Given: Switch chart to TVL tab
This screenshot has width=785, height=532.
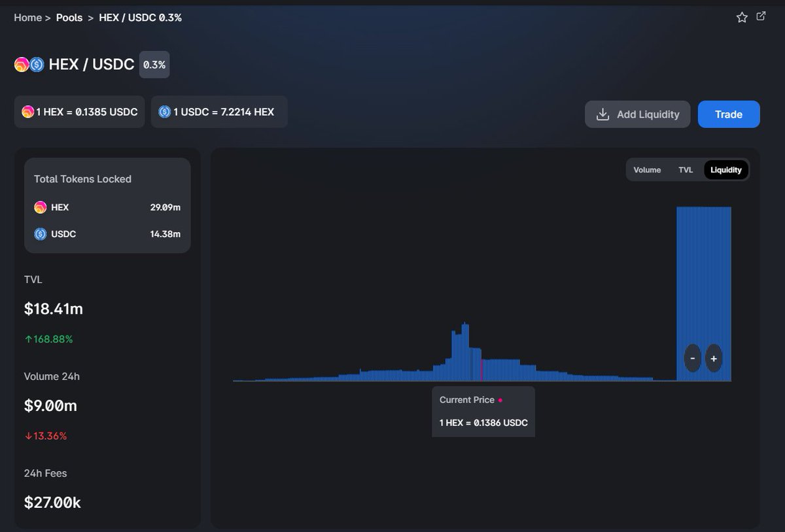Looking at the screenshot, I should pyautogui.click(x=686, y=170).
